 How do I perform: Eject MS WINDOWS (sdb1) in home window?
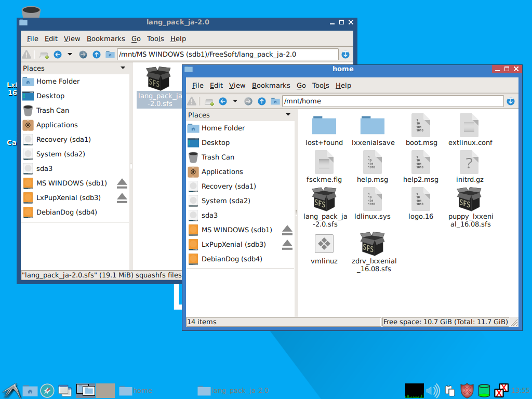[287, 230]
